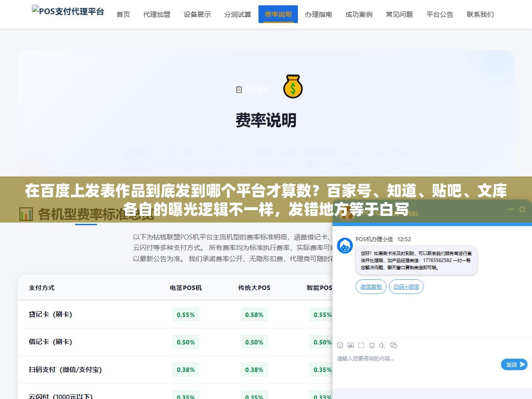
Task: Click 0.58% for 贷记卡 under 传统大POS
Action: [x=254, y=315]
